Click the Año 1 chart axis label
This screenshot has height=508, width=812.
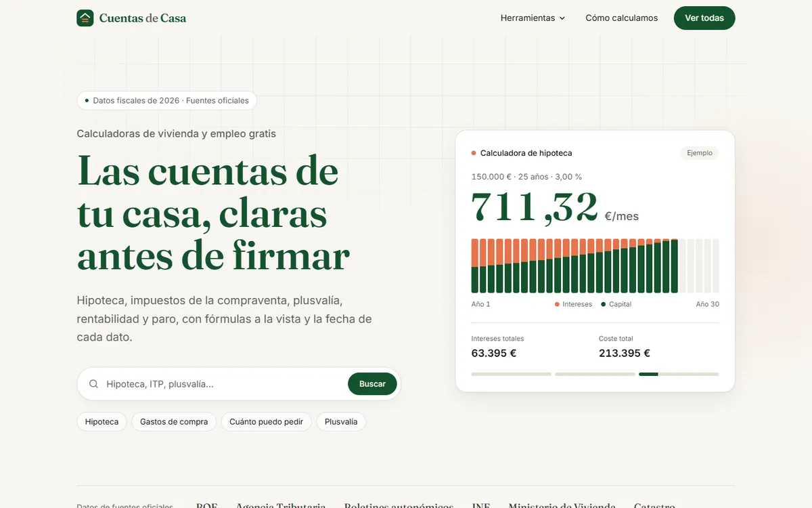(480, 304)
